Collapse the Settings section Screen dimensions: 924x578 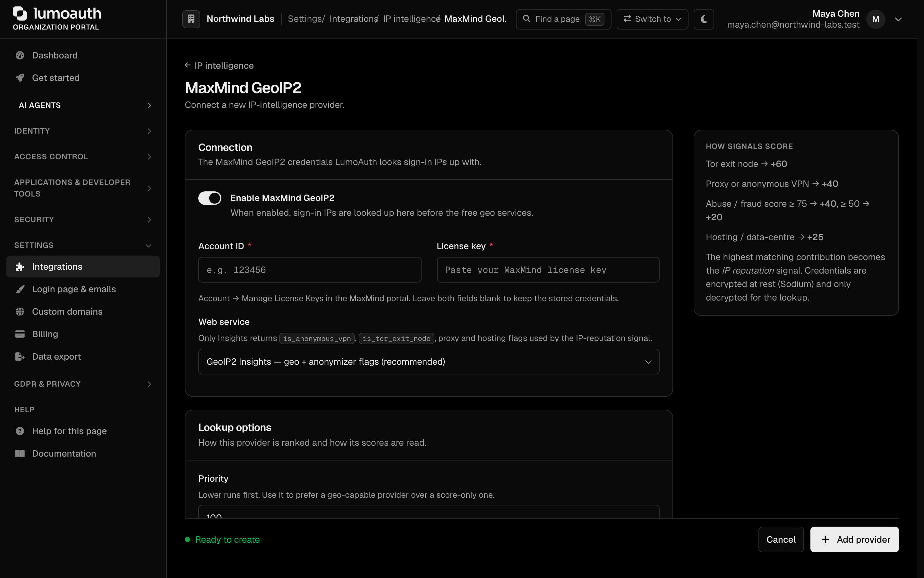[83, 245]
